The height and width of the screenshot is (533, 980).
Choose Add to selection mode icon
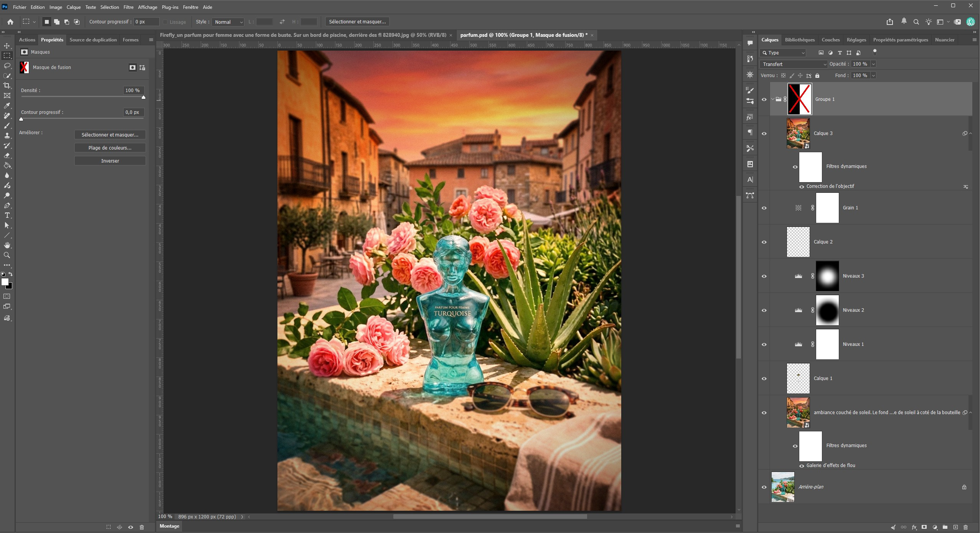(x=57, y=22)
